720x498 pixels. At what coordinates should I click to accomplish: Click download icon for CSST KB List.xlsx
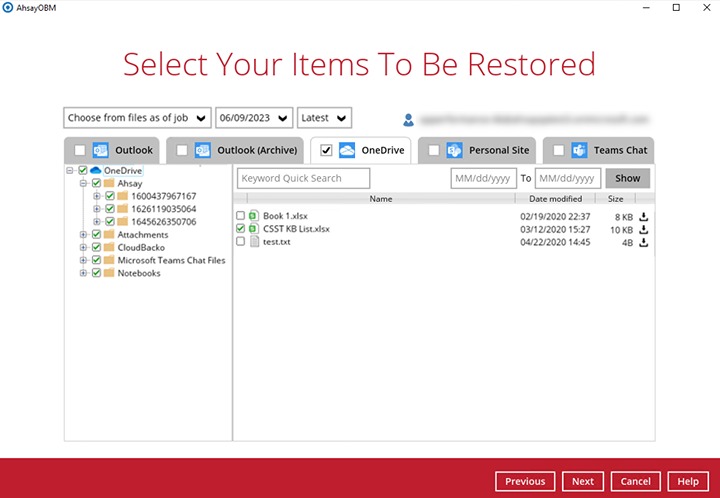(644, 229)
